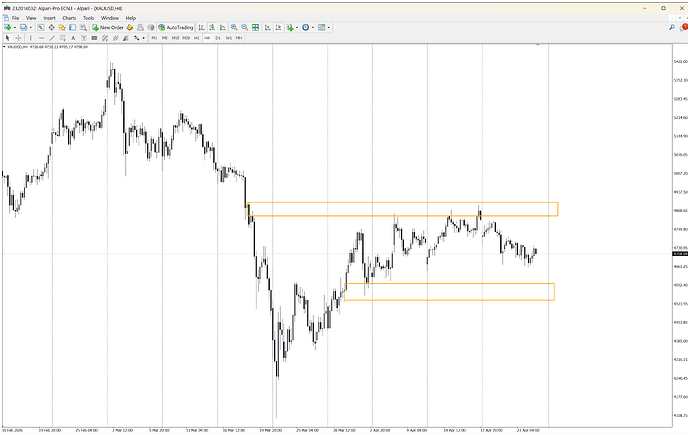
Task: Switch chart to candlesticks style
Action: (x=212, y=27)
